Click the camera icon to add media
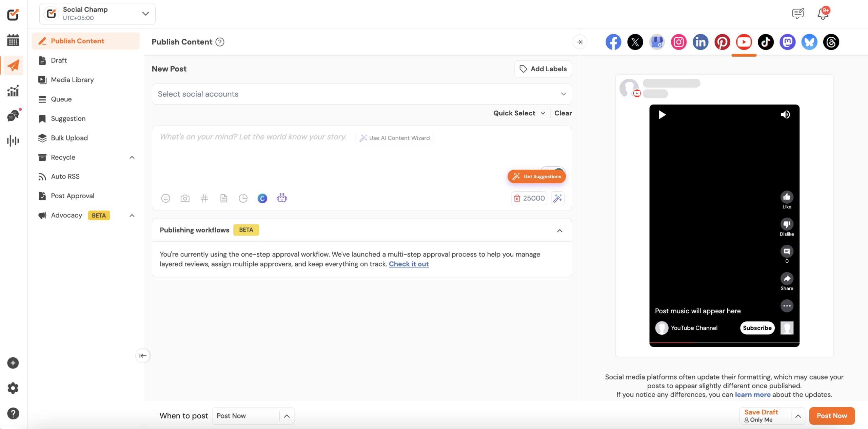The width and height of the screenshot is (868, 429). pos(185,198)
